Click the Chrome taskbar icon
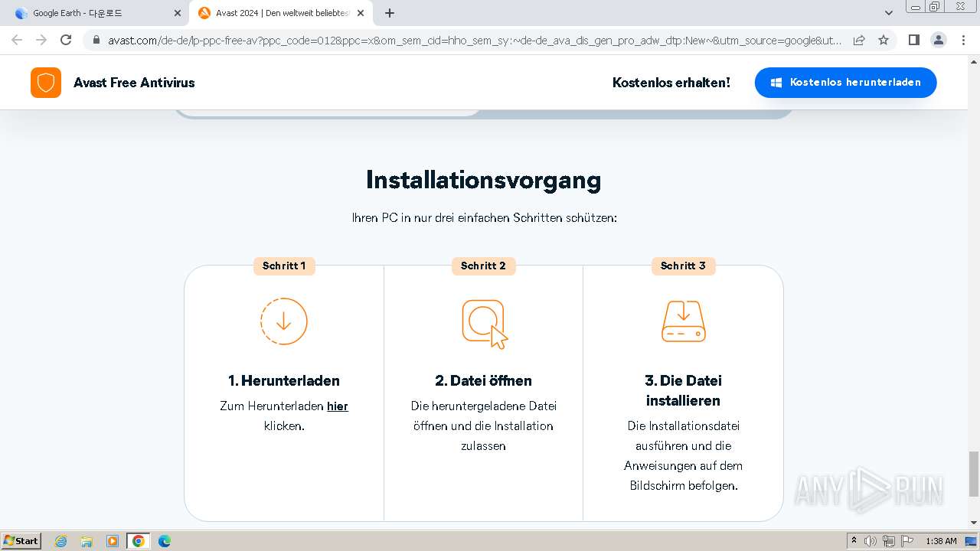Viewport: 980px width, 551px height. point(139,541)
